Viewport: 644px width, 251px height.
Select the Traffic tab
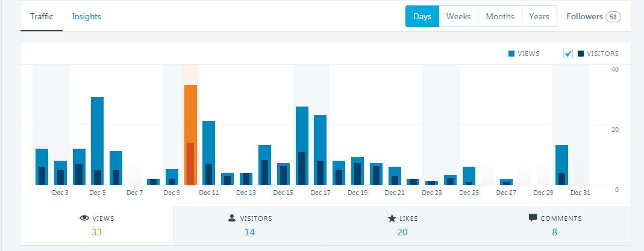click(x=42, y=17)
